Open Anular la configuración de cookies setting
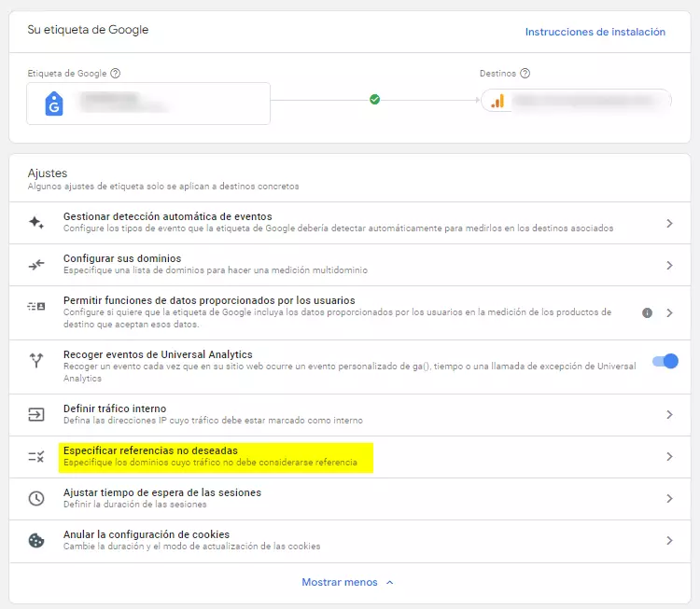700x609 pixels. coord(350,541)
